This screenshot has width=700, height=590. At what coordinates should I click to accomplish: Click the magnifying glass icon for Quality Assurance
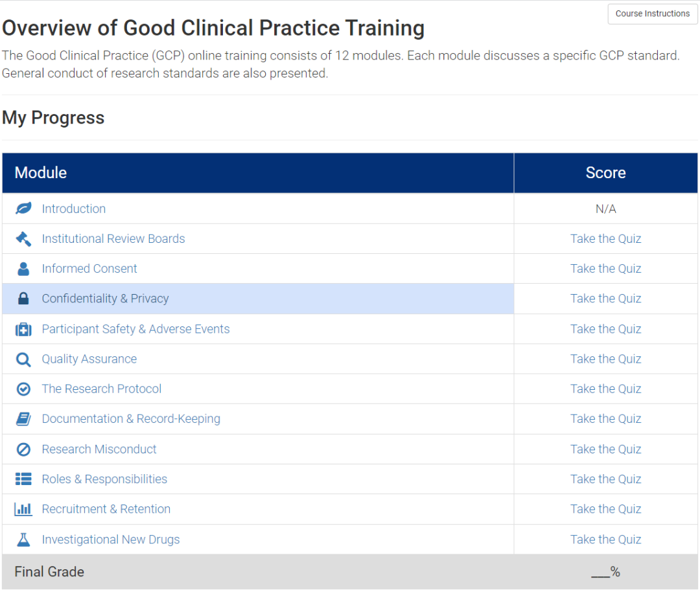(x=23, y=359)
